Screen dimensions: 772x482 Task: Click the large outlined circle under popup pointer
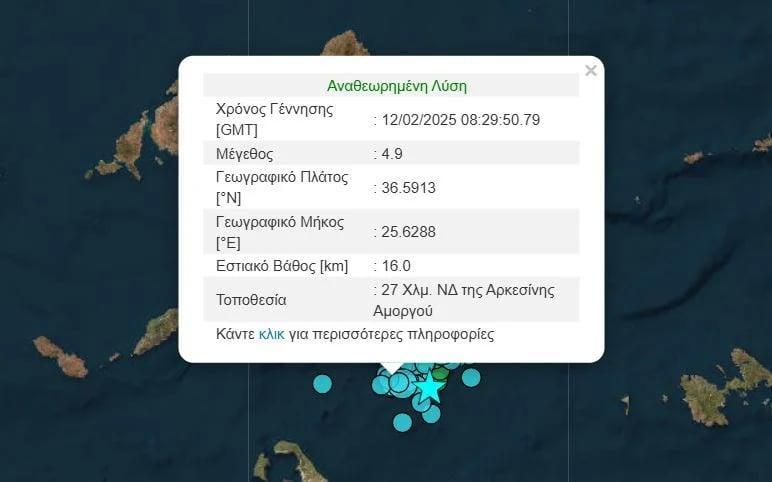[398, 382]
